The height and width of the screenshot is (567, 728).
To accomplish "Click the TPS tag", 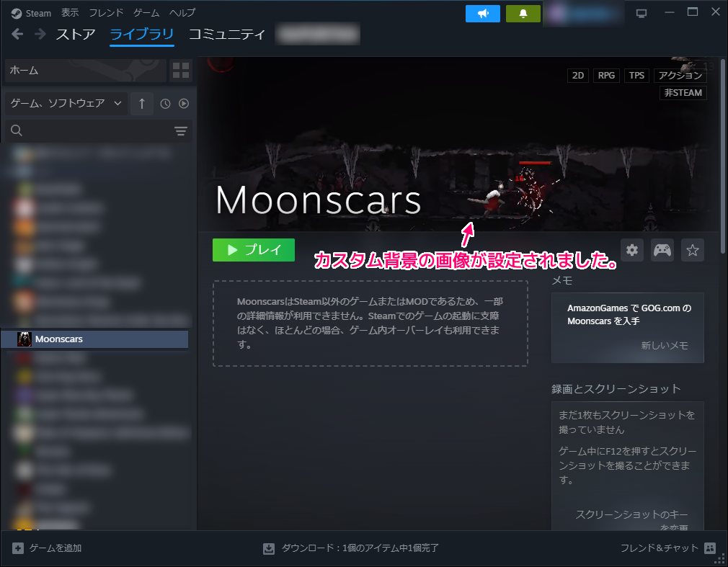I will click(x=636, y=76).
